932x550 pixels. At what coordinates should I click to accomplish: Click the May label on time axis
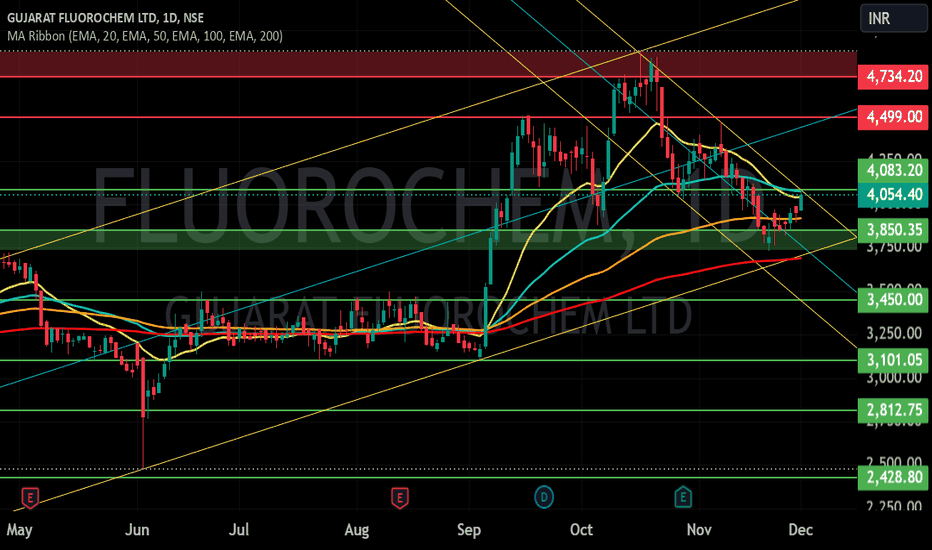click(x=20, y=530)
